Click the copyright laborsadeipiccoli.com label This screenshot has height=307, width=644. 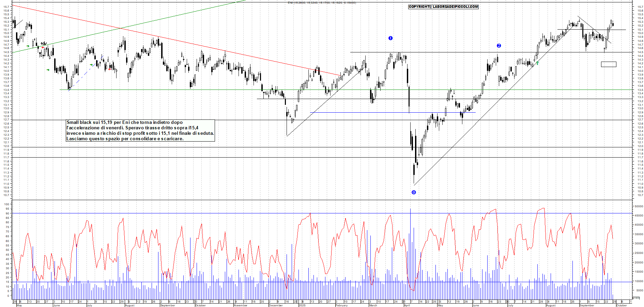click(443, 7)
